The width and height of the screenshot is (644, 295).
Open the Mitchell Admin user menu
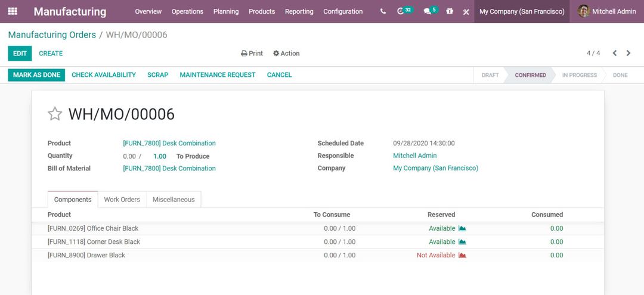(x=607, y=11)
